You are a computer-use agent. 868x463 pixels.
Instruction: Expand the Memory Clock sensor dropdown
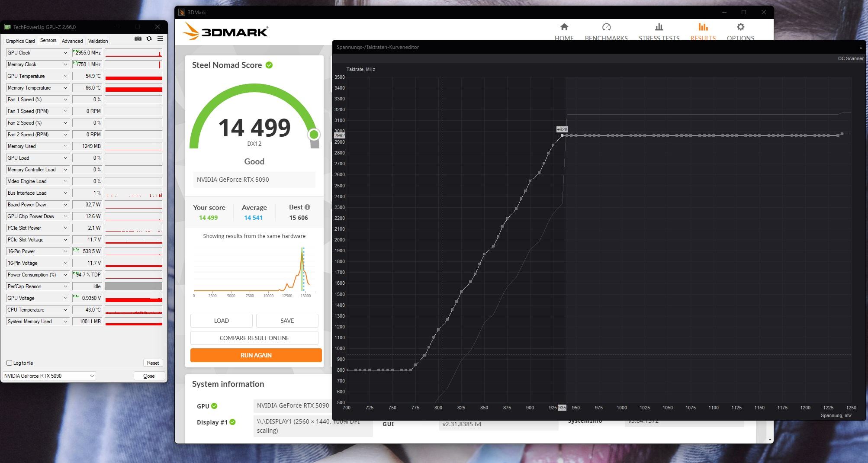[65, 64]
